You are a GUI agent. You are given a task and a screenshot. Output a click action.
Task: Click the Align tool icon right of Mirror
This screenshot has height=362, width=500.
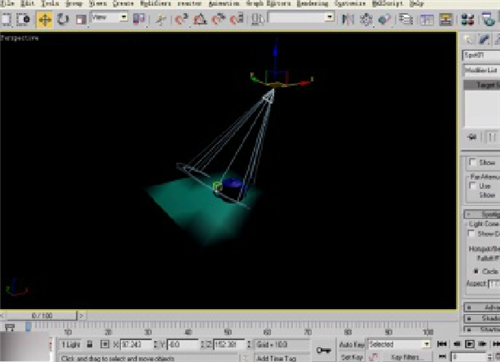pos(366,19)
